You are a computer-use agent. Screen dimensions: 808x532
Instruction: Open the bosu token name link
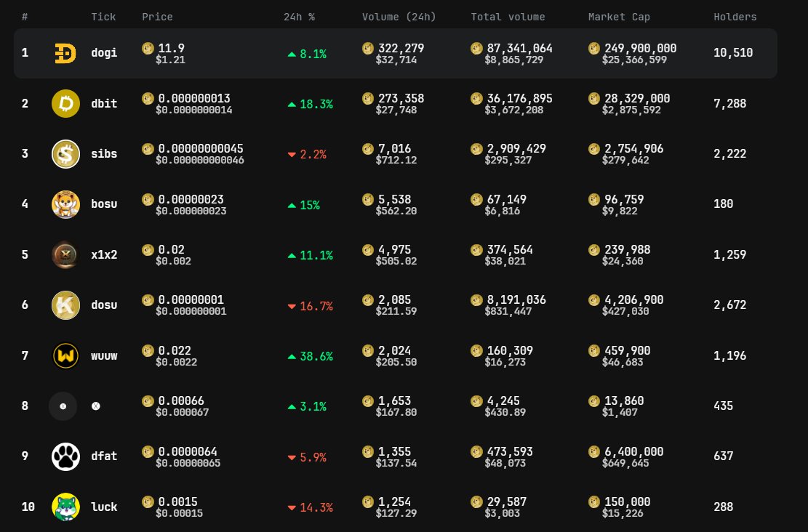(x=104, y=204)
